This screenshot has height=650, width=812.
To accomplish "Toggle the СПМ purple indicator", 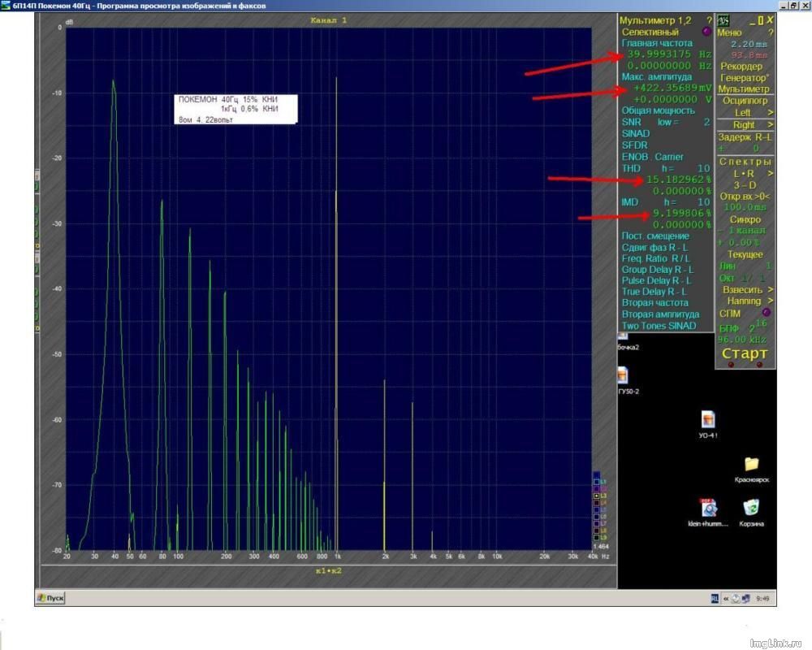I will click(x=767, y=313).
